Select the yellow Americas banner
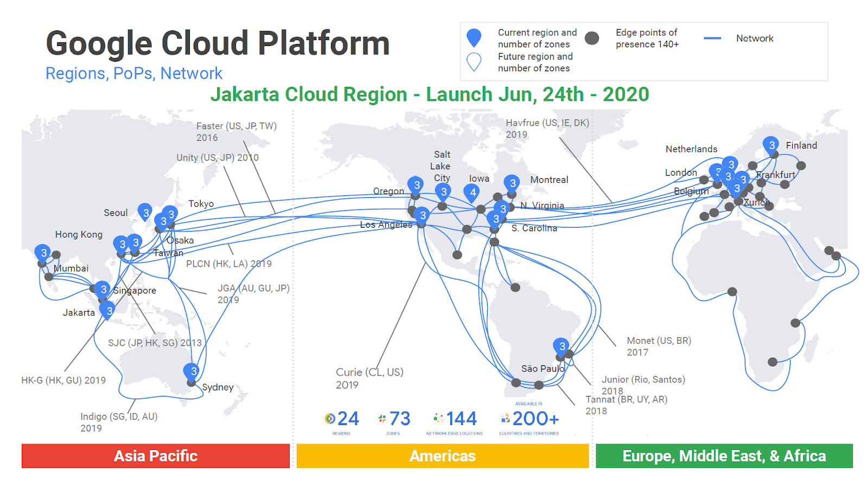The width and height of the screenshot is (868, 488). coord(443,456)
